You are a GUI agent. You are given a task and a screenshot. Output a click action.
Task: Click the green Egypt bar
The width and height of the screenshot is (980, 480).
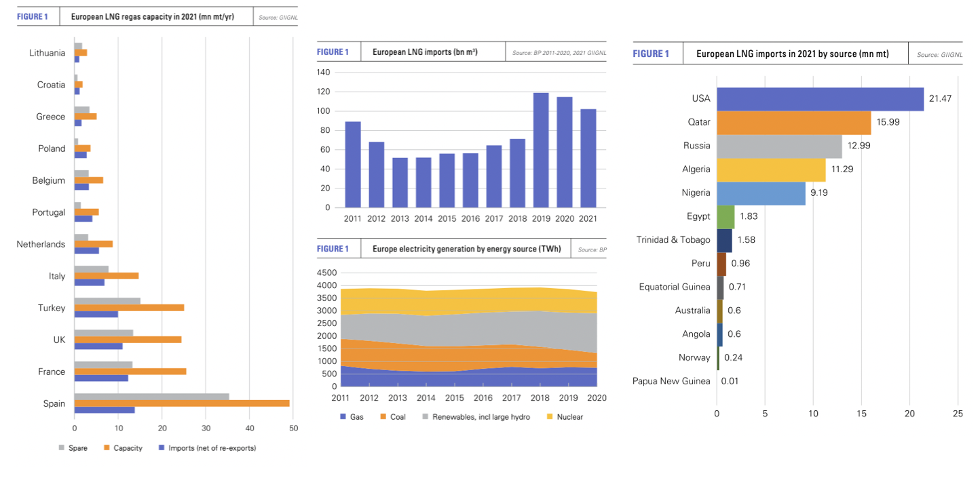tap(725, 217)
